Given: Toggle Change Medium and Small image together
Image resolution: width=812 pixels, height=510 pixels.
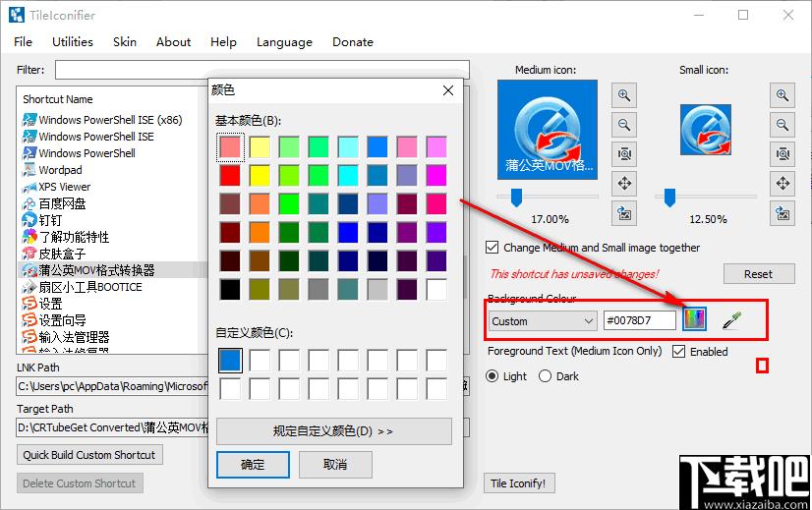Looking at the screenshot, I should (x=492, y=248).
